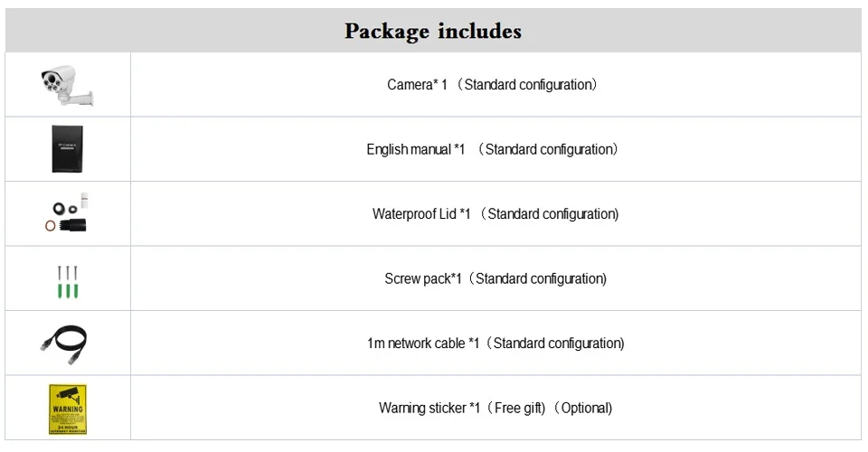Screen dimensions: 868x452
Task: Click the orange rubber sealing ring
Action: click(x=51, y=226)
